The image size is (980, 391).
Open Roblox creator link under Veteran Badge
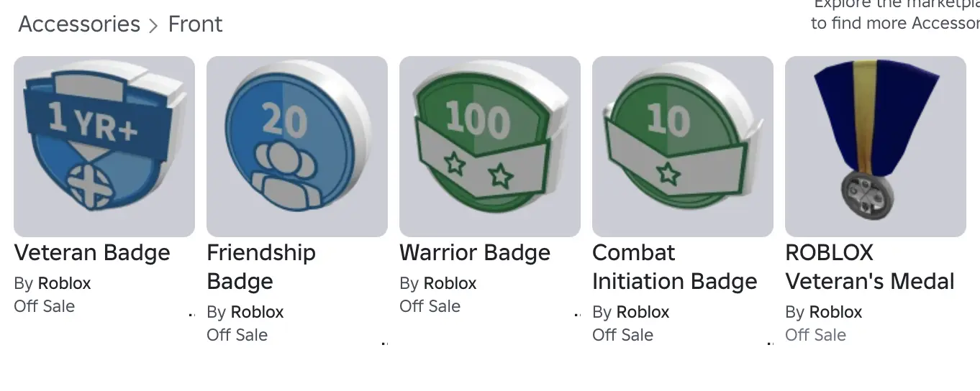(x=64, y=284)
